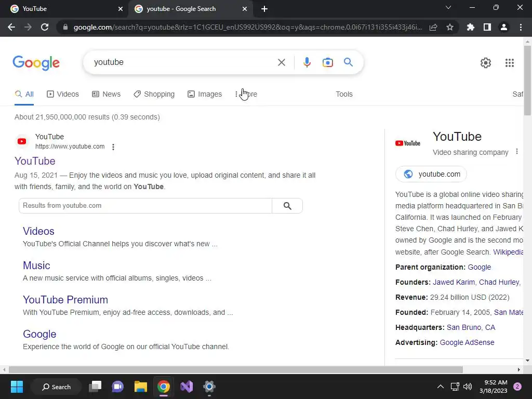Clear the search query with the X
The image size is (532, 399).
281,62
